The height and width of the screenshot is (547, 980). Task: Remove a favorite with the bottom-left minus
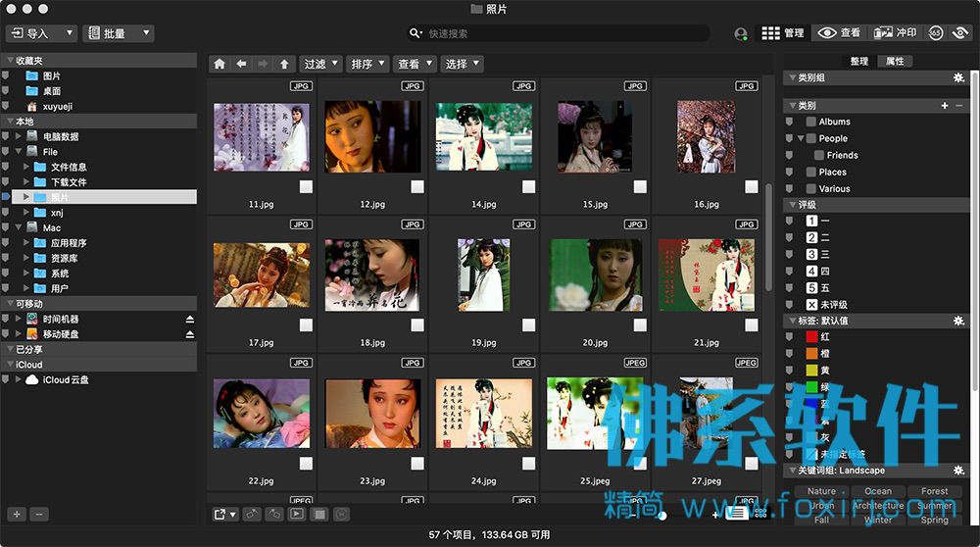click(x=39, y=515)
